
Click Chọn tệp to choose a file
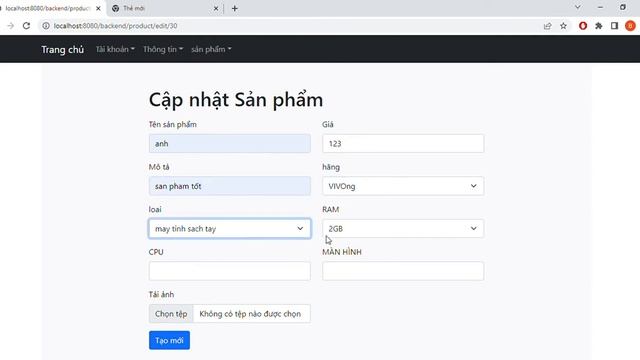coord(171,313)
